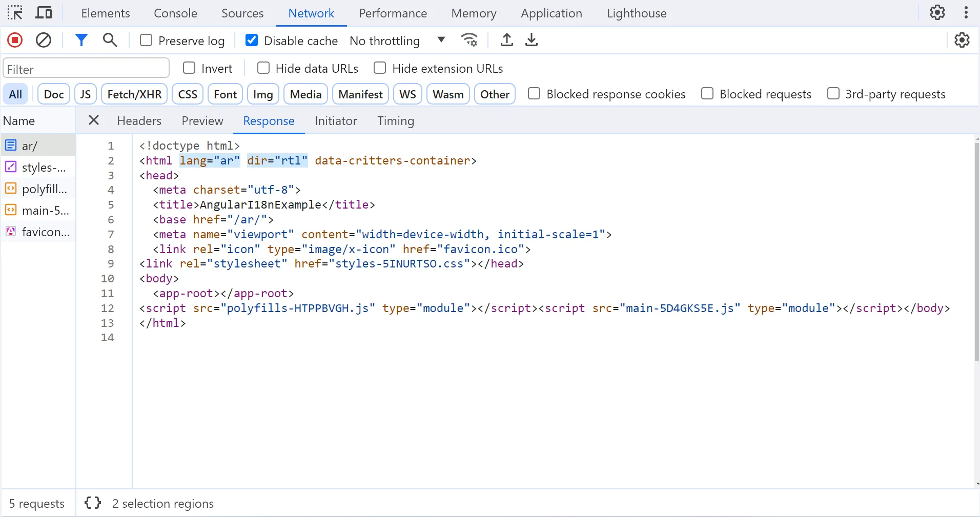The image size is (980, 517).
Task: Select the styles stylesheet request
Action: (x=38, y=167)
